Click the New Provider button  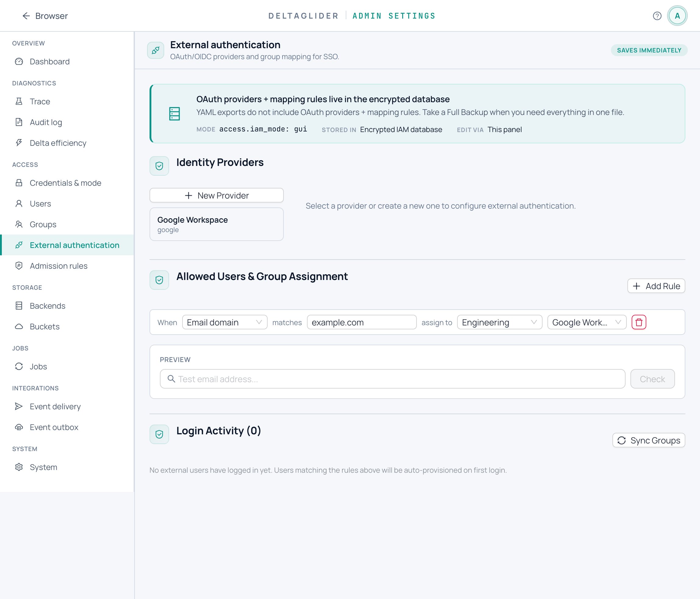coord(217,195)
